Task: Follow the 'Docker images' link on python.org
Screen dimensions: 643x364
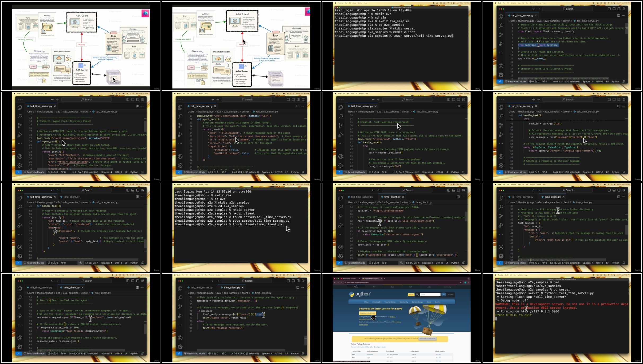Action: coord(363,324)
